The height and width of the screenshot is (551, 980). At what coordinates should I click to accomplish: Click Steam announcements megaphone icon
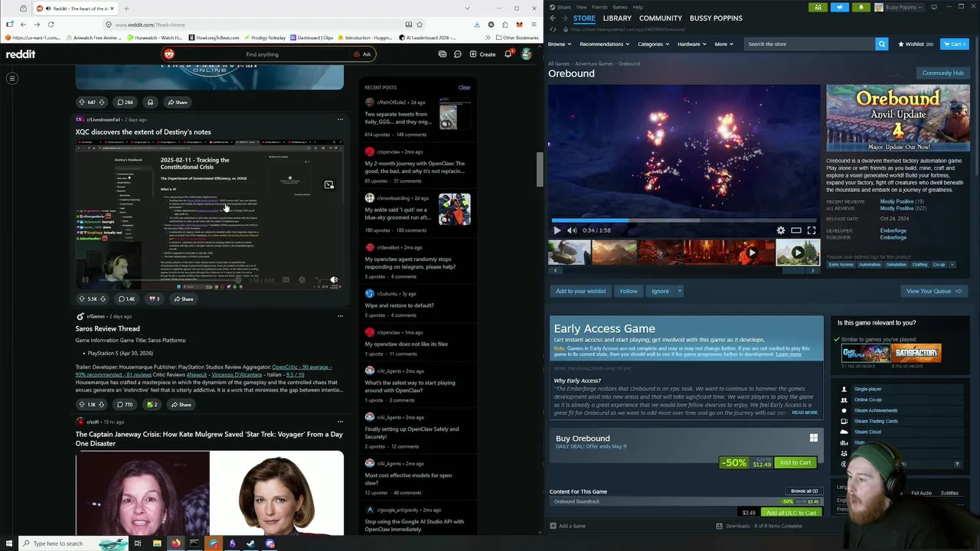839,7
